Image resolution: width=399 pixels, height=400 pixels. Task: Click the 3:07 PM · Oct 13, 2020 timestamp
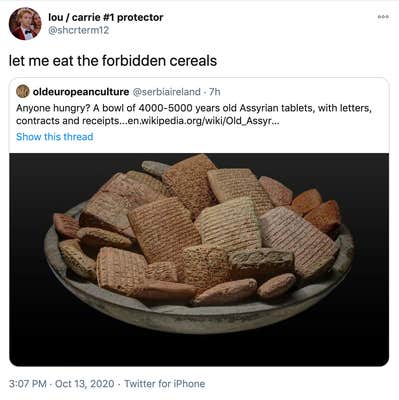62,384
